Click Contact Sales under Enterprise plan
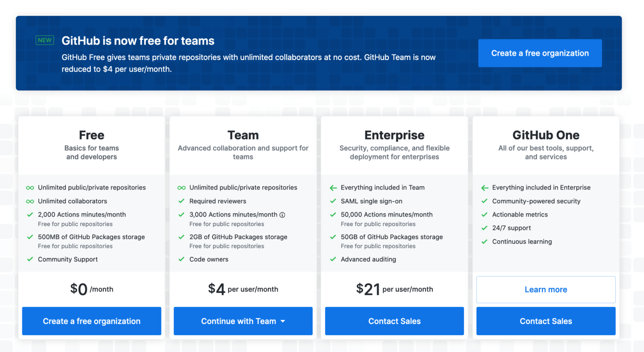The height and width of the screenshot is (352, 644). [395, 321]
